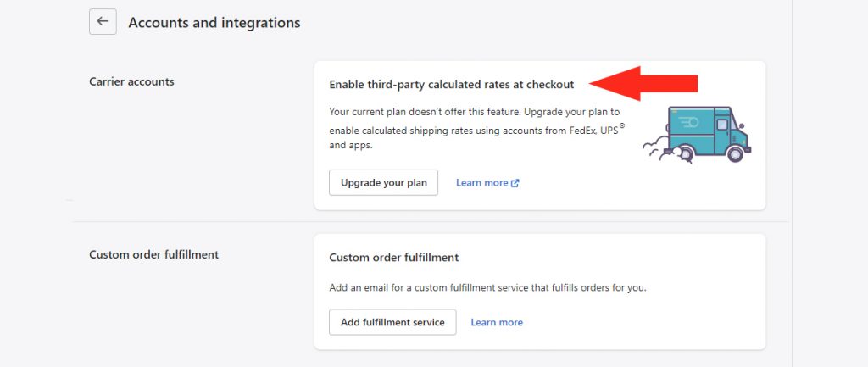Click the teal delivery truck illustration
The width and height of the screenshot is (868, 367).
coord(697,135)
